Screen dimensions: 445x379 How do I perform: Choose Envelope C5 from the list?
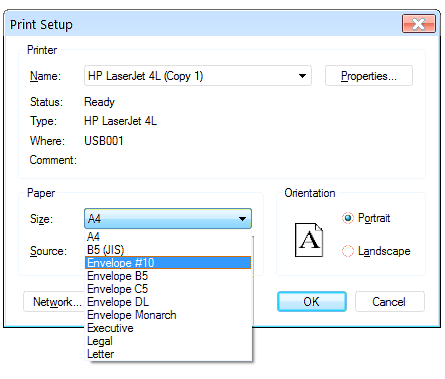pyautogui.click(x=168, y=289)
